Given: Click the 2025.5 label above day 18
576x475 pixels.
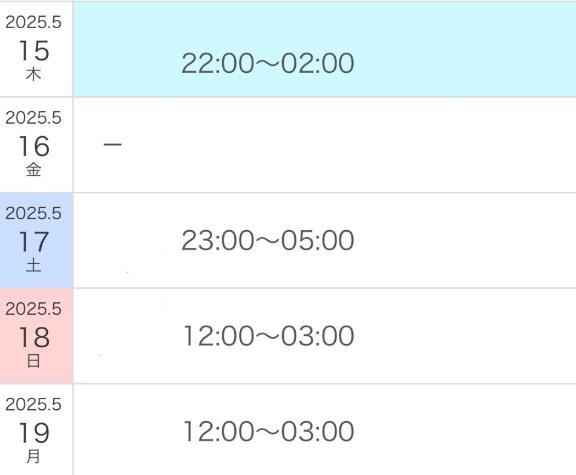Looking at the screenshot, I should pyautogui.click(x=33, y=309).
